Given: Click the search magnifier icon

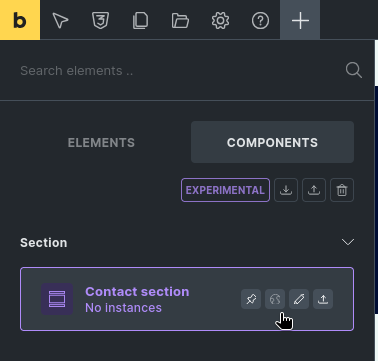Looking at the screenshot, I should [353, 70].
